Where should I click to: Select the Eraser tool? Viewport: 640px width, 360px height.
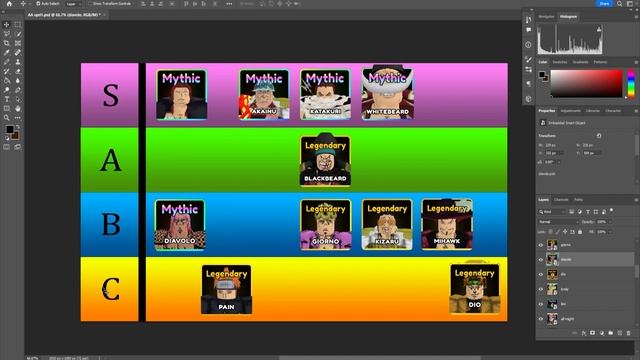[18, 71]
